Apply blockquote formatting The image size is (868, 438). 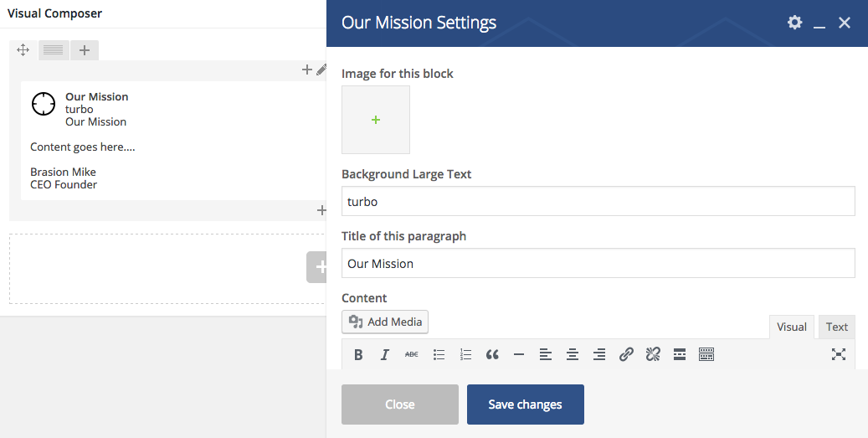(492, 354)
